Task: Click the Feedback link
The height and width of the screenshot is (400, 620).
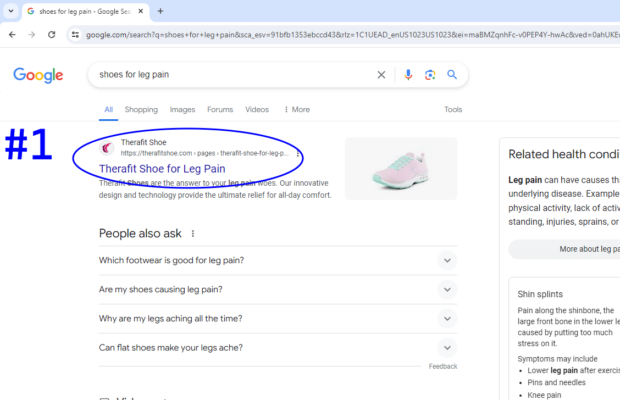Action: 443,366
